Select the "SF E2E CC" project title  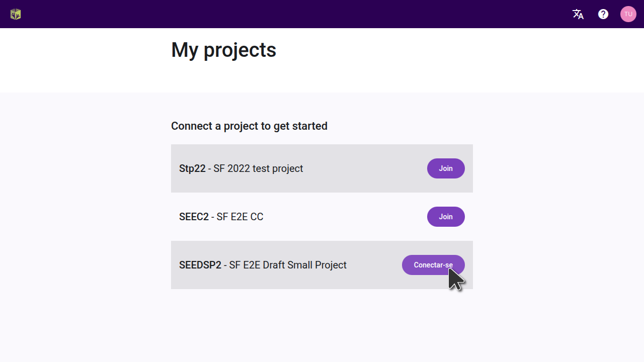(x=240, y=217)
